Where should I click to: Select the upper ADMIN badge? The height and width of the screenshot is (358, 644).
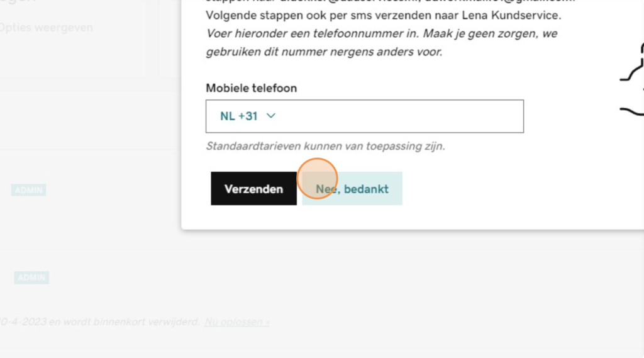28,190
